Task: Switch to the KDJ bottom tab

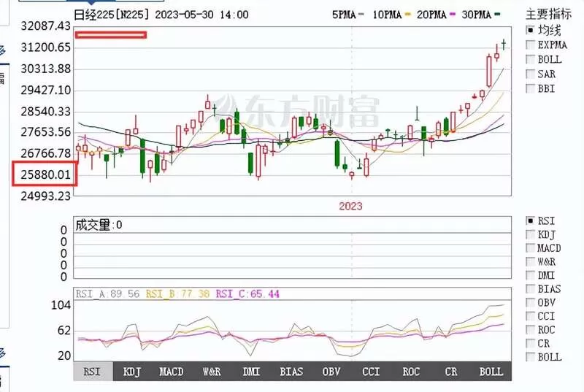Action: [x=132, y=372]
